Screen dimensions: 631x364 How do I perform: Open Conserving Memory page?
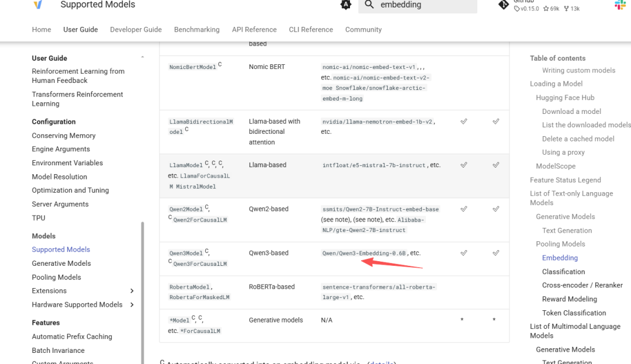tap(64, 136)
